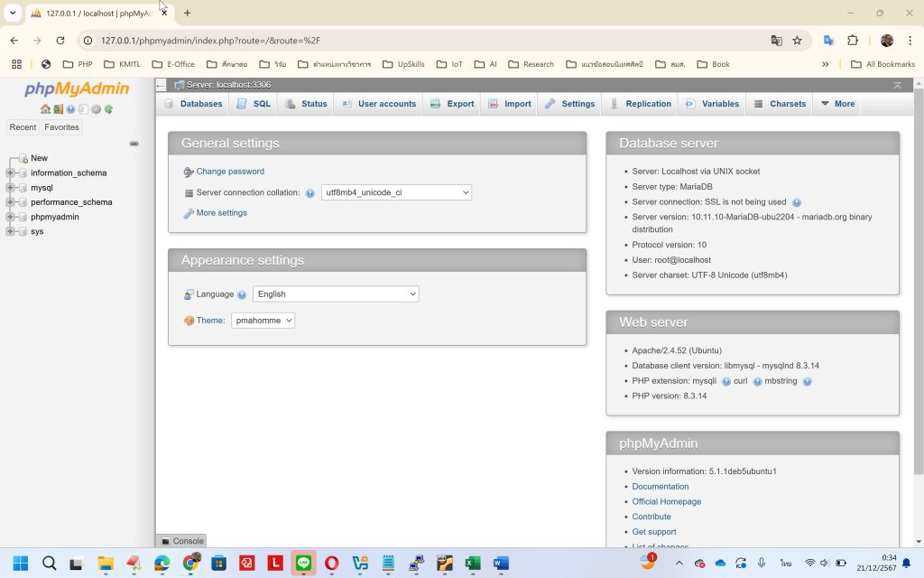Open the Export tab
The image size is (924, 578).
click(x=452, y=104)
